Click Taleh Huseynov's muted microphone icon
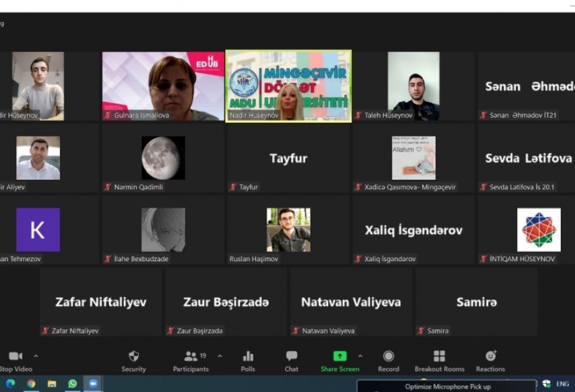 point(358,115)
